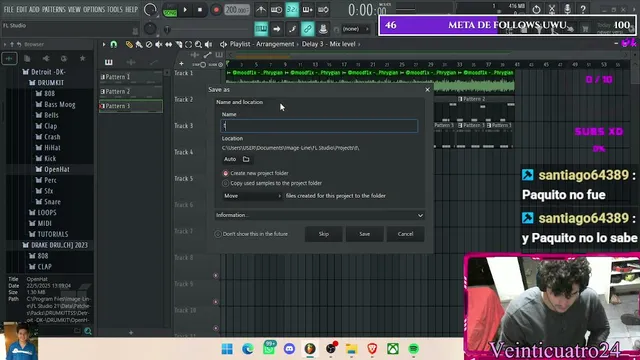The image size is (640, 360).
Task: Click the Auto location button
Action: pos(230,159)
